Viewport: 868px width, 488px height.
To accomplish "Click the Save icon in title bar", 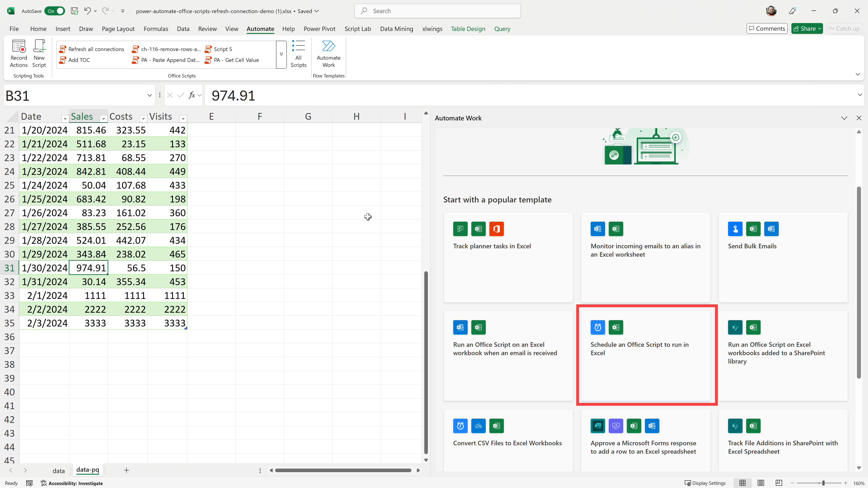I will coord(74,11).
